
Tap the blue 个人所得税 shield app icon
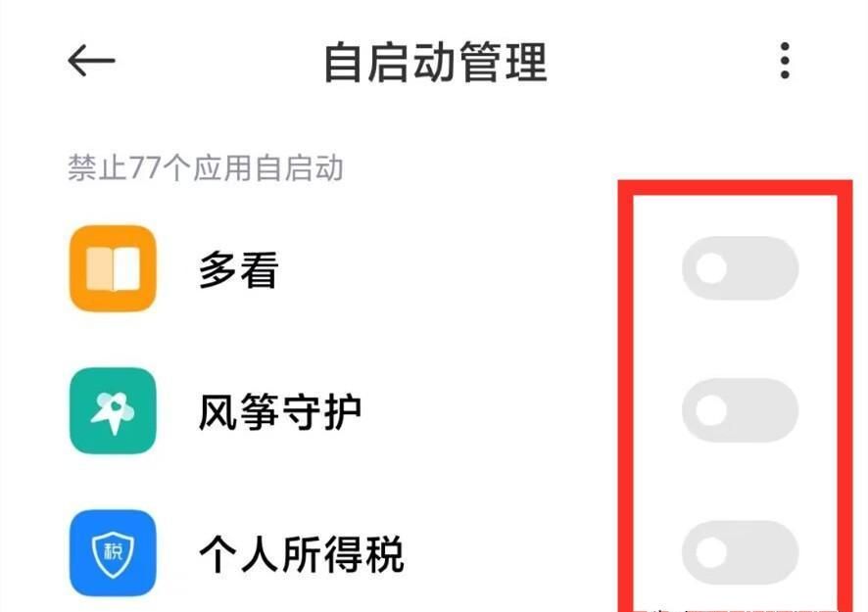pos(113,553)
